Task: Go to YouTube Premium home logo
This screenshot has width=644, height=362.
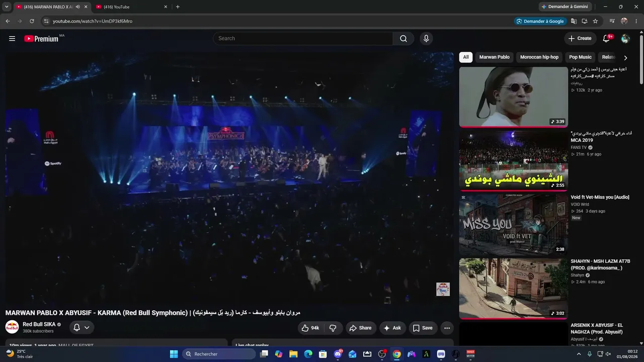Action: 41,39
